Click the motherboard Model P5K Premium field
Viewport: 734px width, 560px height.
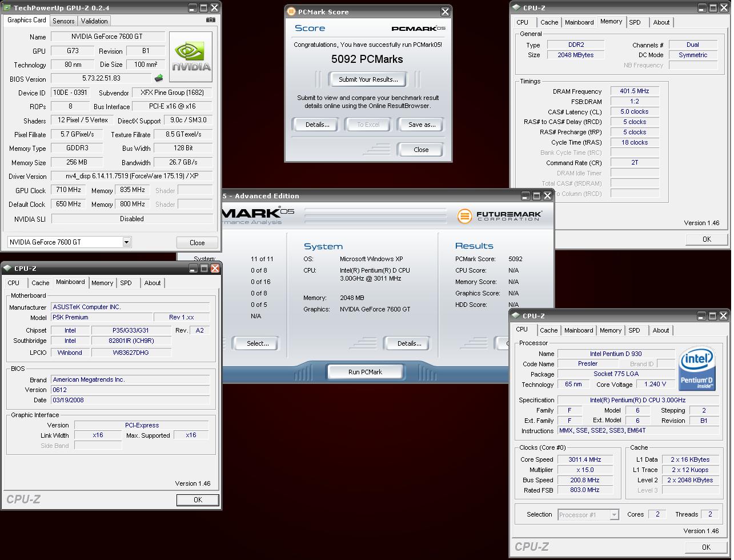102,317
